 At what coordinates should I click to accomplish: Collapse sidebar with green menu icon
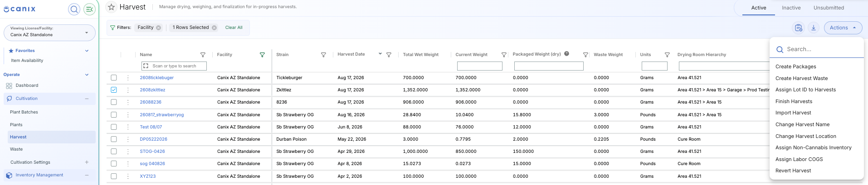(90, 9)
